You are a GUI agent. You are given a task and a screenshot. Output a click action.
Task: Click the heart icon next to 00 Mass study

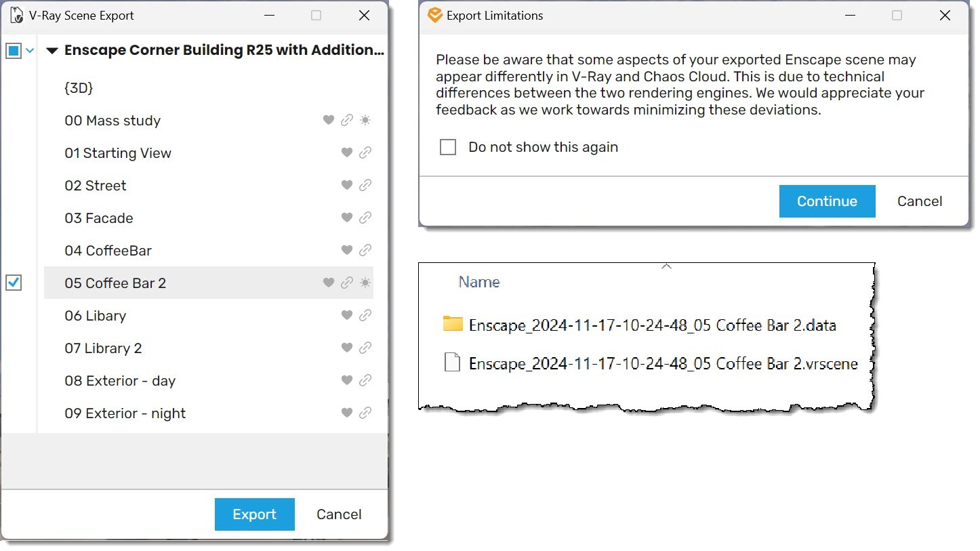coord(329,120)
